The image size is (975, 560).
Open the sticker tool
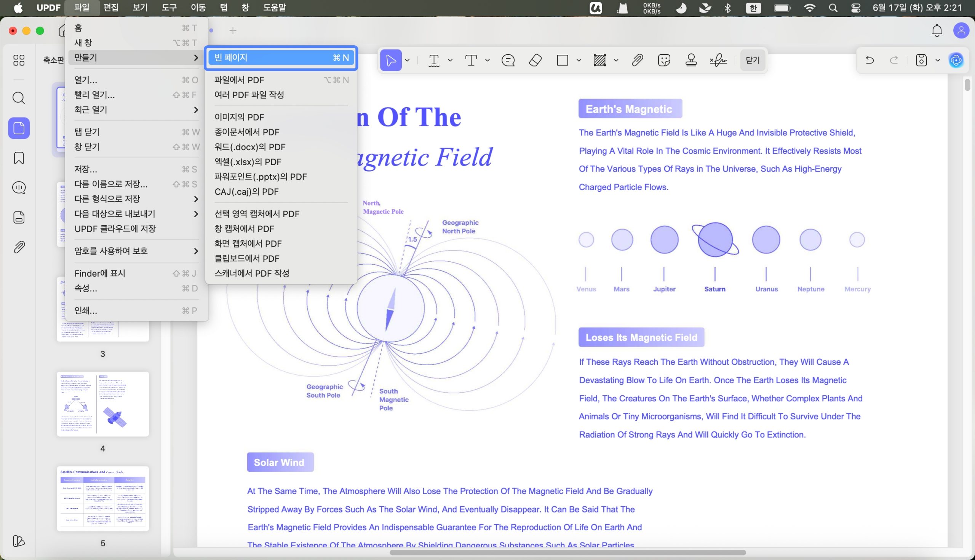point(664,60)
